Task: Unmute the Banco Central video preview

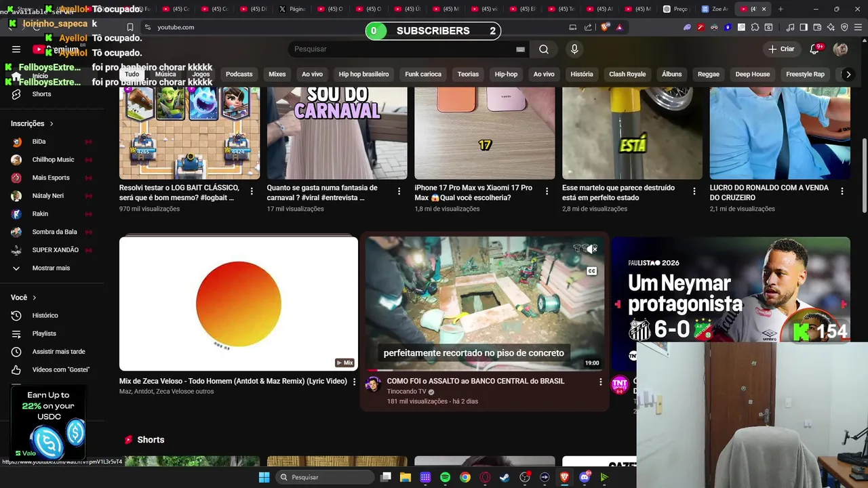Action: tap(592, 249)
